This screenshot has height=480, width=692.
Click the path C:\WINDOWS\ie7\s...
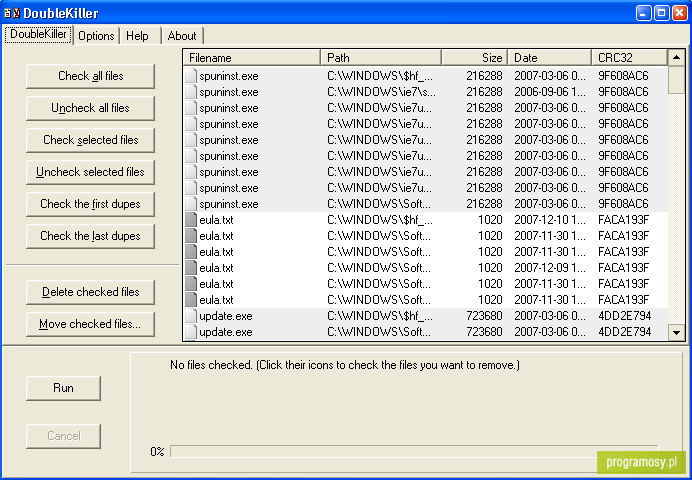(x=381, y=92)
